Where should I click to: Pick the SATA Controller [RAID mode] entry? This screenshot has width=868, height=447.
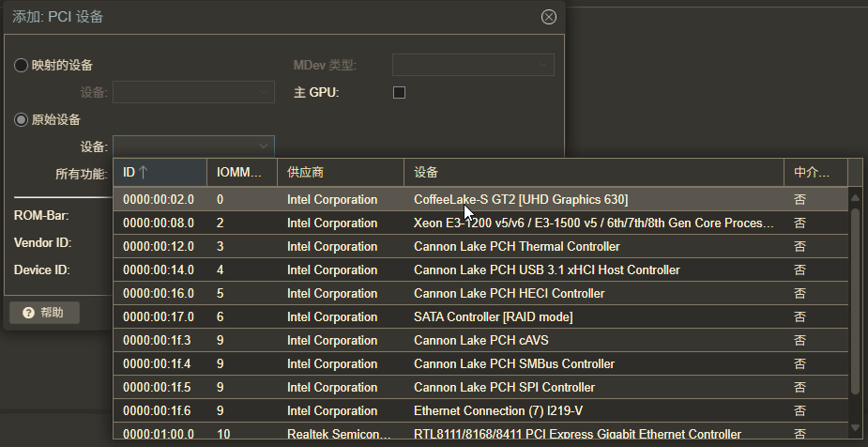click(x=493, y=317)
